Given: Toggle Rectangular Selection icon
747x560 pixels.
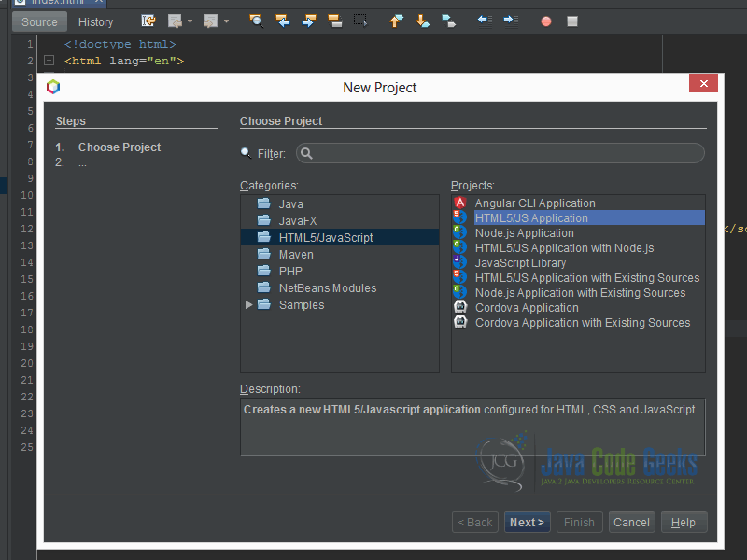Looking at the screenshot, I should point(360,21).
